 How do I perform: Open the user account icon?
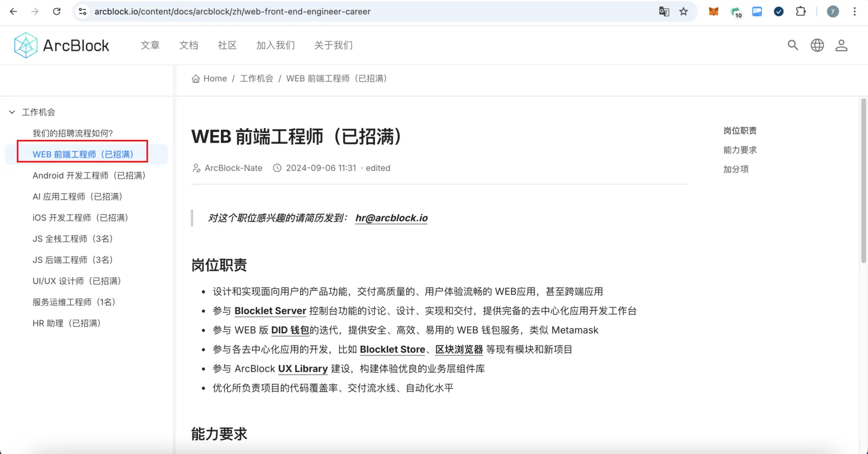[x=841, y=45]
